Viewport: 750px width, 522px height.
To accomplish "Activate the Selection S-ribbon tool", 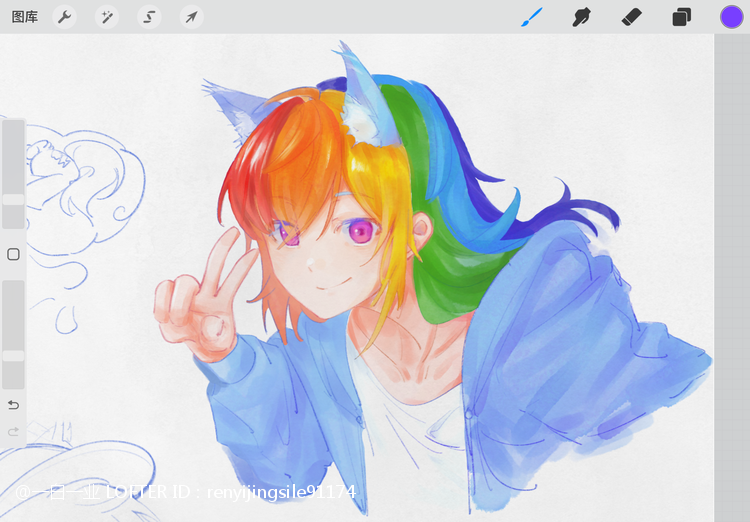I will tap(149, 17).
